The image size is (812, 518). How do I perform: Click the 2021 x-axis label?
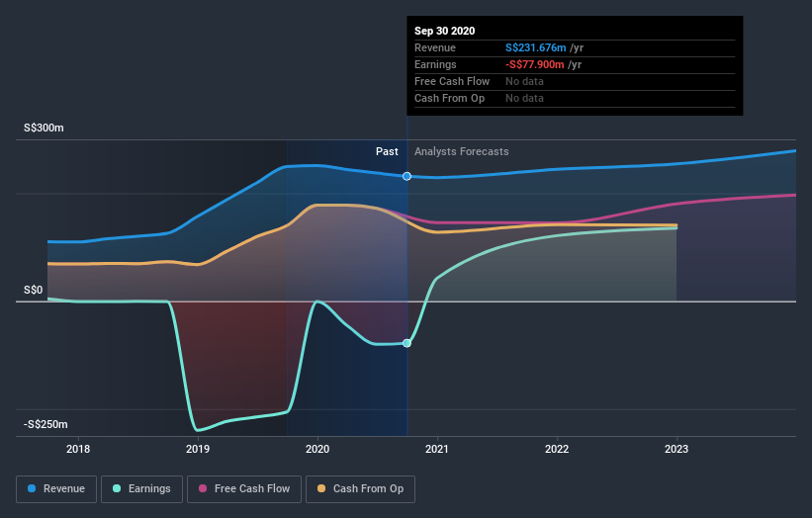pos(437,449)
